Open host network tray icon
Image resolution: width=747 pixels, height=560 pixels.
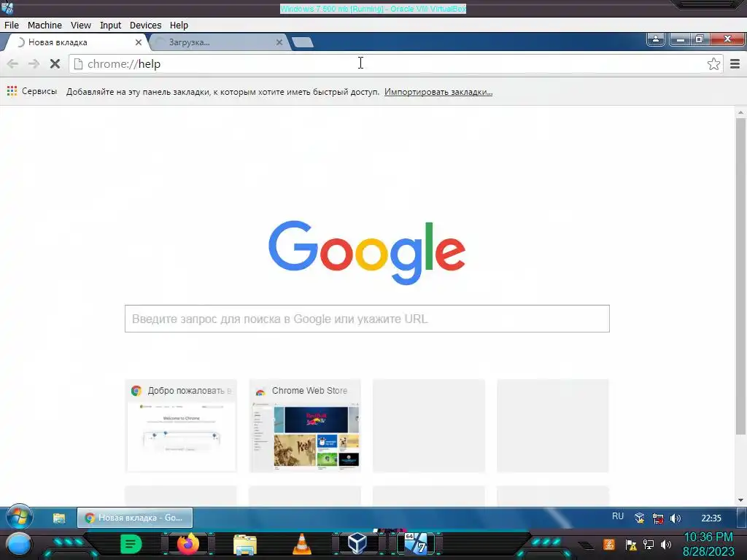tap(649, 544)
